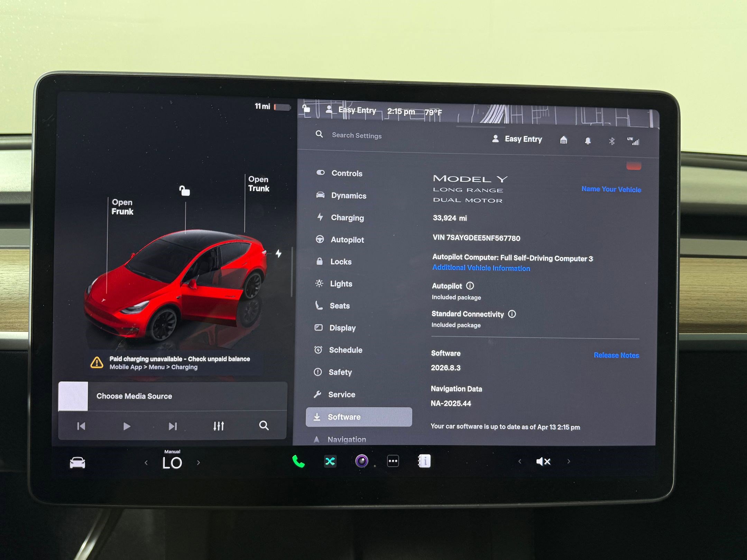Tap the red 3D Model Y car image
The image size is (747, 560).
click(x=176, y=285)
